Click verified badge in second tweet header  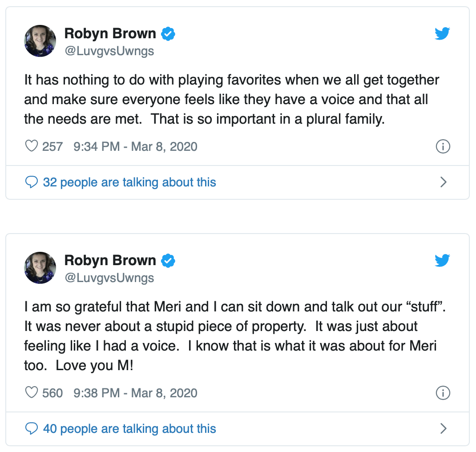coord(168,261)
